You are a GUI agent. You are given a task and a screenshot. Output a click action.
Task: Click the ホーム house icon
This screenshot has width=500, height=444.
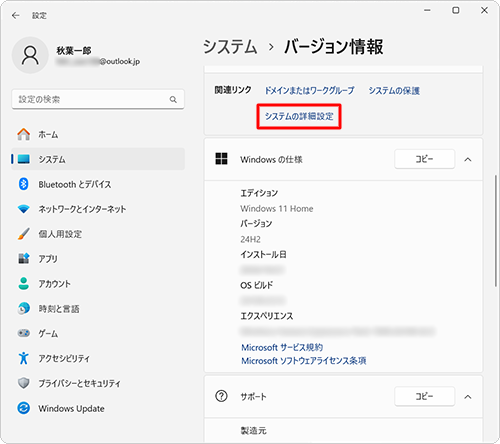click(24, 134)
